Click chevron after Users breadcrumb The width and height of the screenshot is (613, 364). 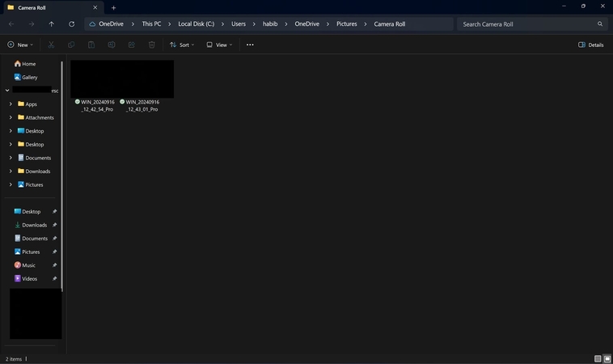tap(254, 24)
